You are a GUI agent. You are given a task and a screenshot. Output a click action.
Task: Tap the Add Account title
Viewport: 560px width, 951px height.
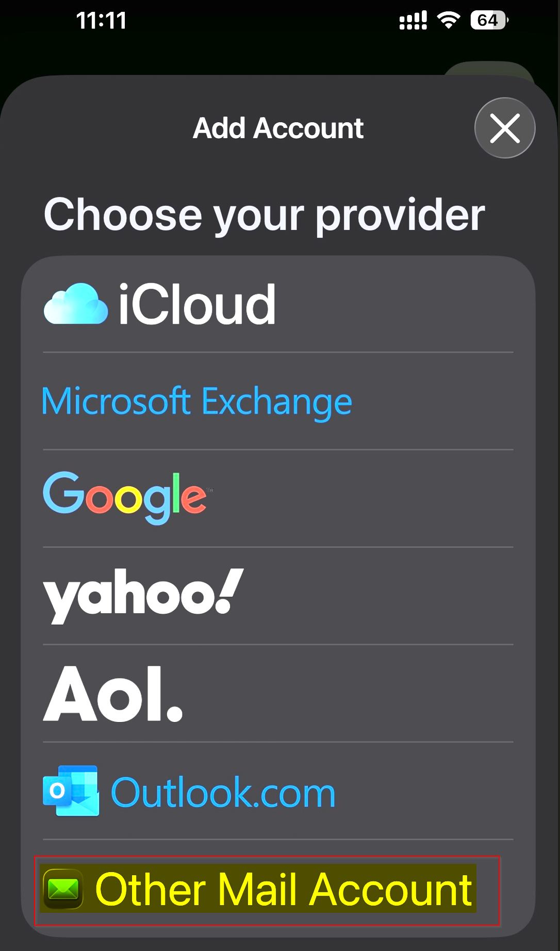click(x=278, y=128)
